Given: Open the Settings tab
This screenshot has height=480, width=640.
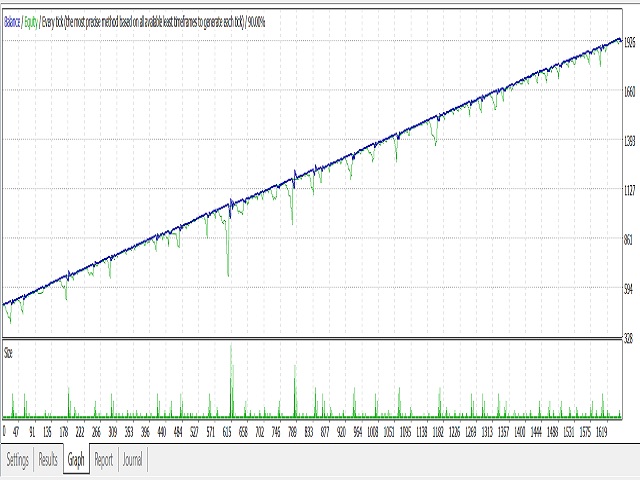Looking at the screenshot, I should [x=18, y=461].
